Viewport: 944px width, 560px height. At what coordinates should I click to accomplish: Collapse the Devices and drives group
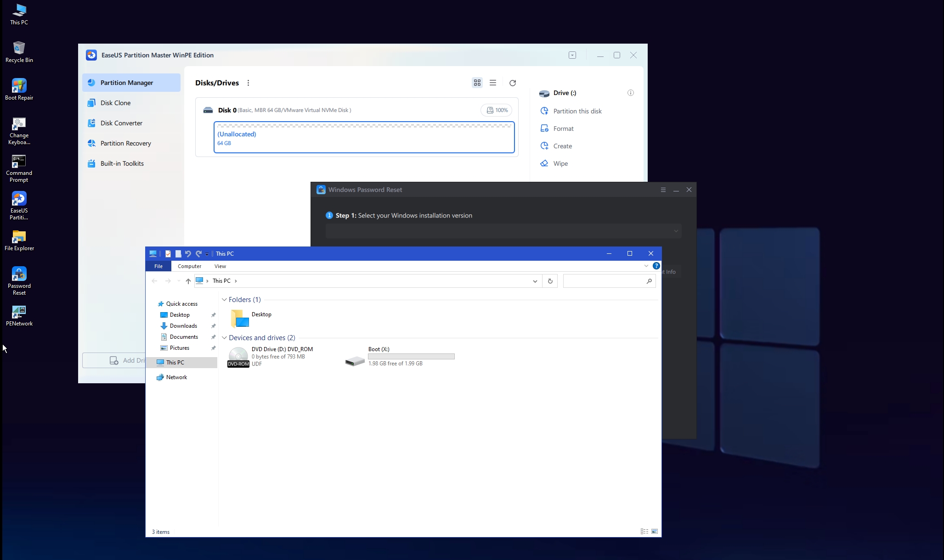(224, 338)
